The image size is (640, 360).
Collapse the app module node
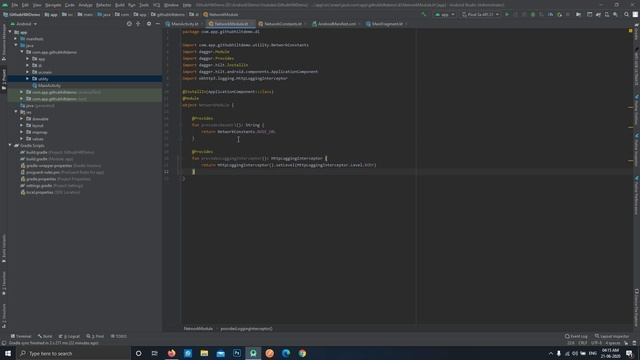(x=10, y=32)
